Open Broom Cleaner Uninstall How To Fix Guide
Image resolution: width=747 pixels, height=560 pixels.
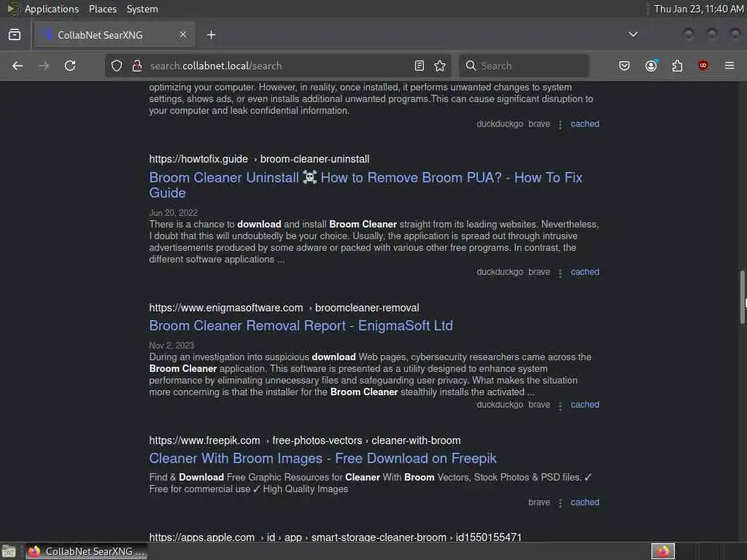365,185
